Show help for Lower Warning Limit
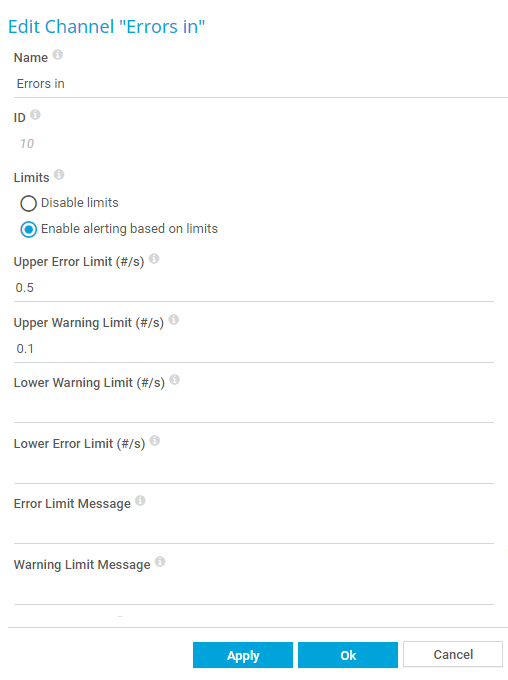Viewport: 508px width, 680px height. point(174,379)
